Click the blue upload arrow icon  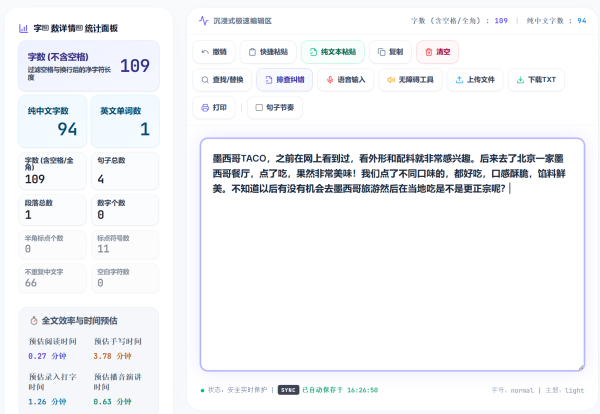tap(459, 80)
